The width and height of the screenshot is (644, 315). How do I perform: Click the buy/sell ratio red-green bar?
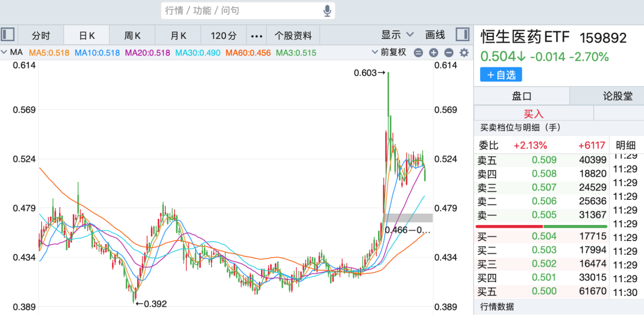(541, 226)
